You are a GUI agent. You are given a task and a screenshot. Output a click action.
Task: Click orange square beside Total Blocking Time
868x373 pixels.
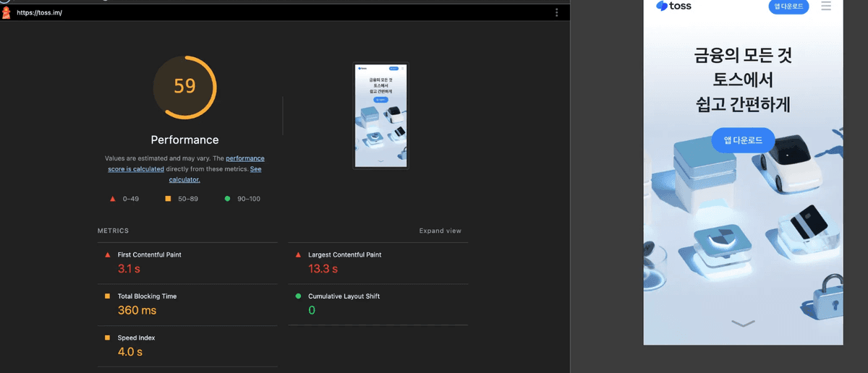(108, 296)
